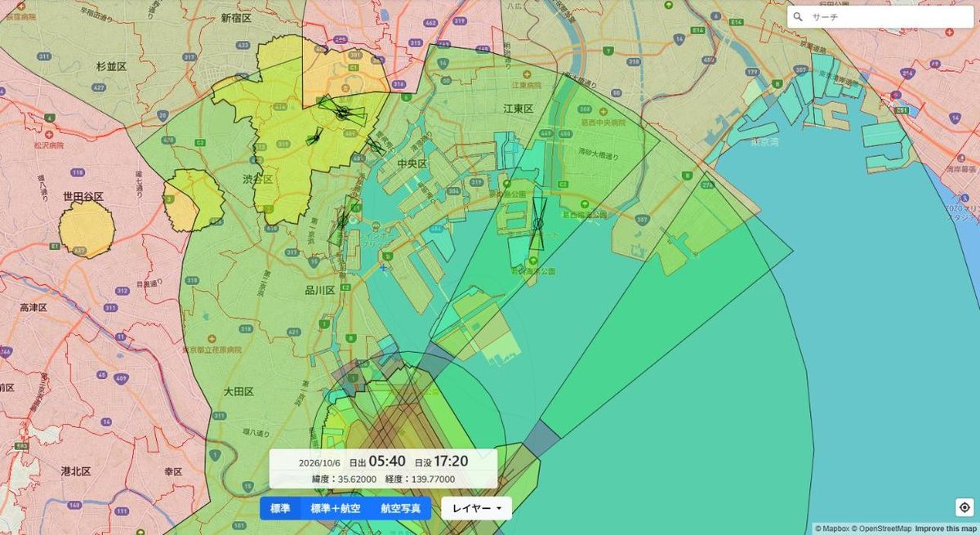Click the 中央区 ward label
Viewport: 980px width, 535px height.
click(412, 163)
